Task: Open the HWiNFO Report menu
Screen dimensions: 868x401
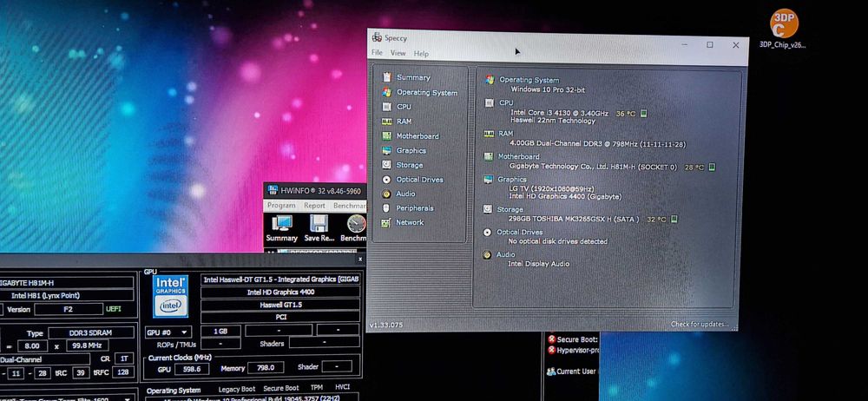Action: tap(314, 206)
